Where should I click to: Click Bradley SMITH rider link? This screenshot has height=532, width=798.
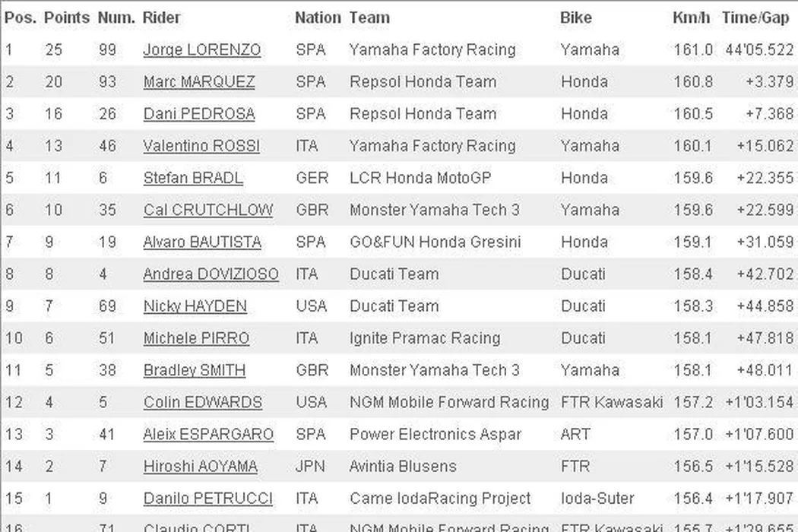[194, 370]
